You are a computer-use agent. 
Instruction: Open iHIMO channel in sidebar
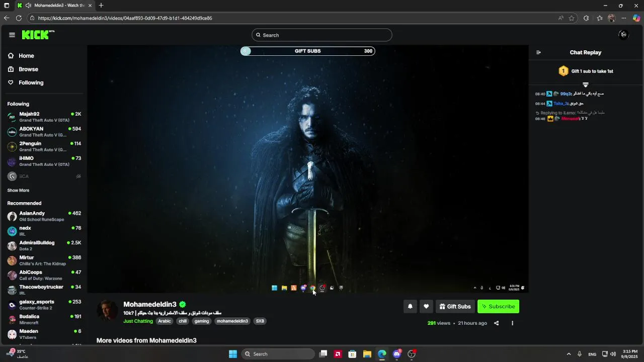pos(44,161)
